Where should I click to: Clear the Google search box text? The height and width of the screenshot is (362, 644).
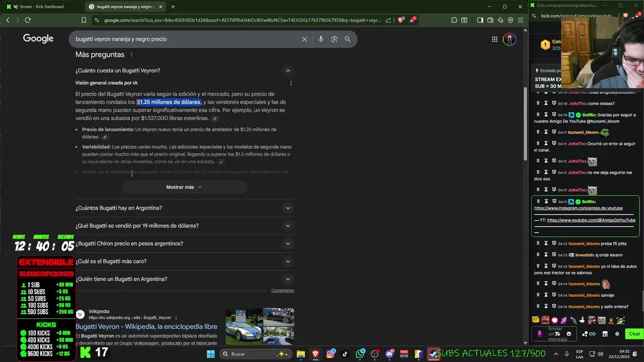point(304,39)
